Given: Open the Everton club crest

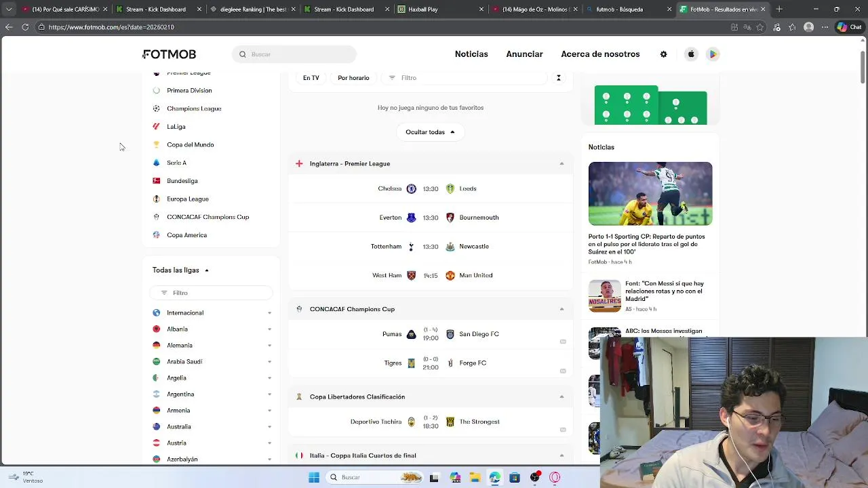Looking at the screenshot, I should 411,218.
